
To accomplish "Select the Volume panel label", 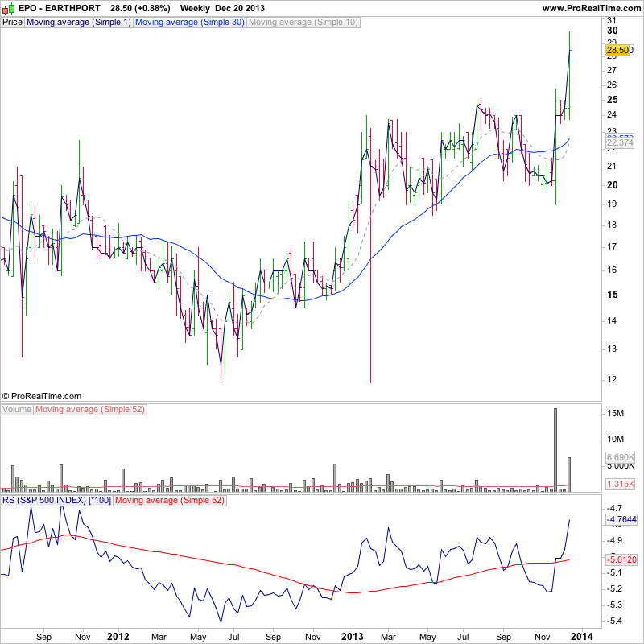I will click(x=17, y=410).
